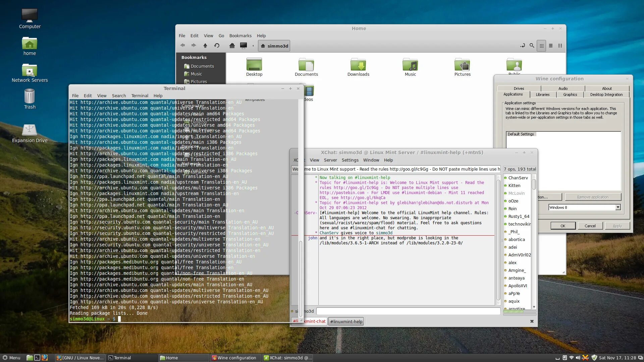Switch file manager to list view
Image resolution: width=644 pixels, height=362 pixels.
pos(551,46)
